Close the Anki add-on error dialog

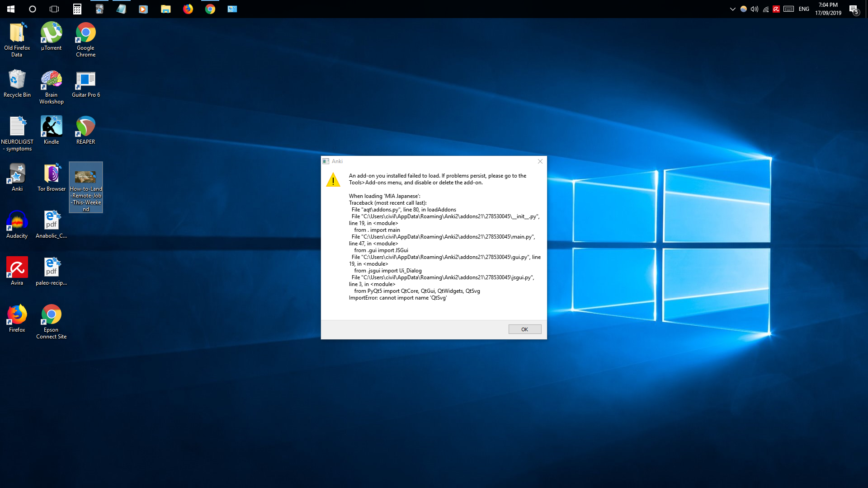[x=540, y=161]
